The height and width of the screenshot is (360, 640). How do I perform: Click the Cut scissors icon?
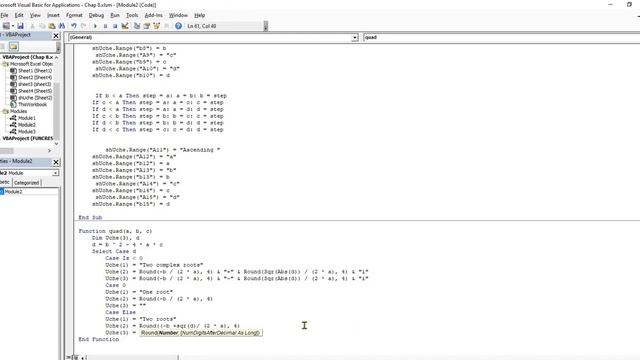(32, 26)
